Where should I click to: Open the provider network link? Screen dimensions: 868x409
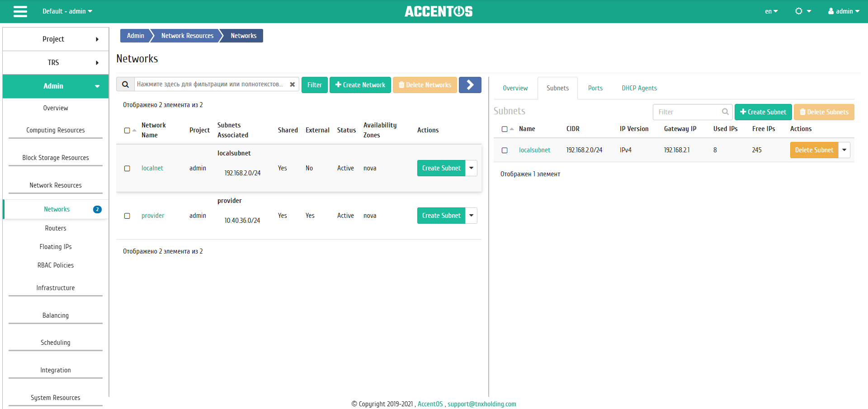click(x=153, y=216)
